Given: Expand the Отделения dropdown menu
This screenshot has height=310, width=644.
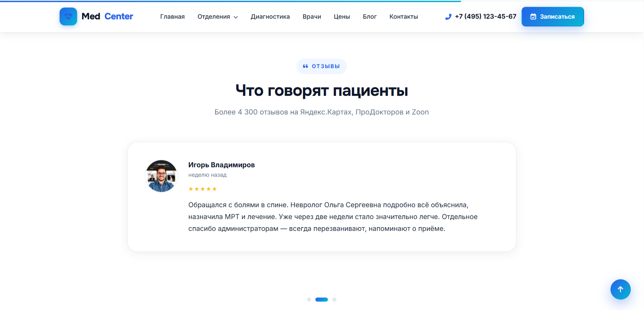Looking at the screenshot, I should pos(218,17).
